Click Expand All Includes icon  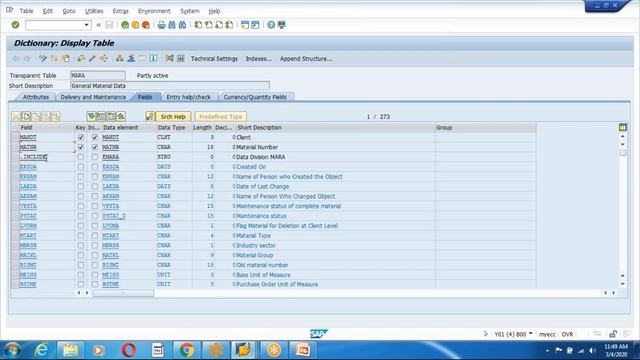(91, 116)
